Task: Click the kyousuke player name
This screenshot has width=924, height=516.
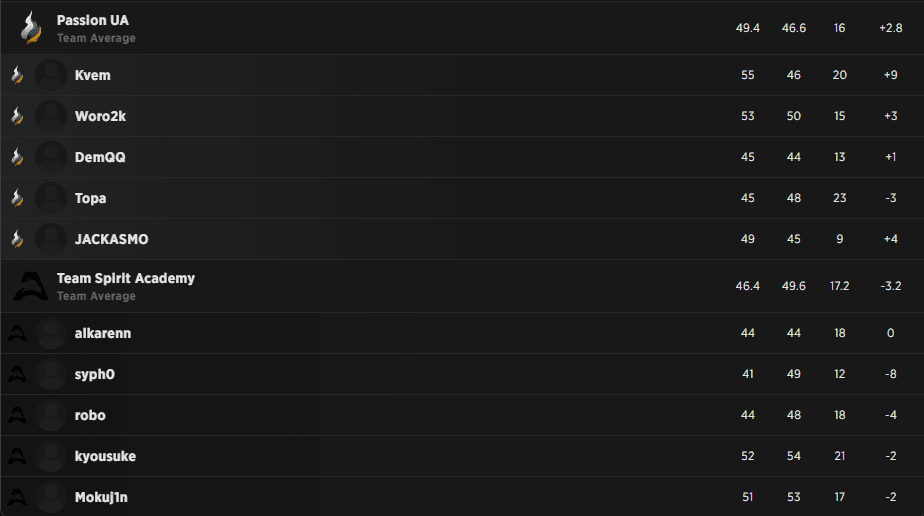Action: 105,456
